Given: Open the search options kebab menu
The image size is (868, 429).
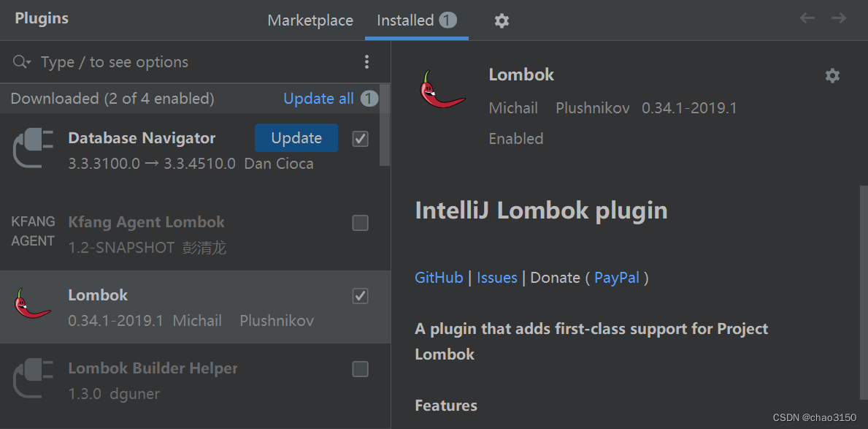Looking at the screenshot, I should pos(367,61).
